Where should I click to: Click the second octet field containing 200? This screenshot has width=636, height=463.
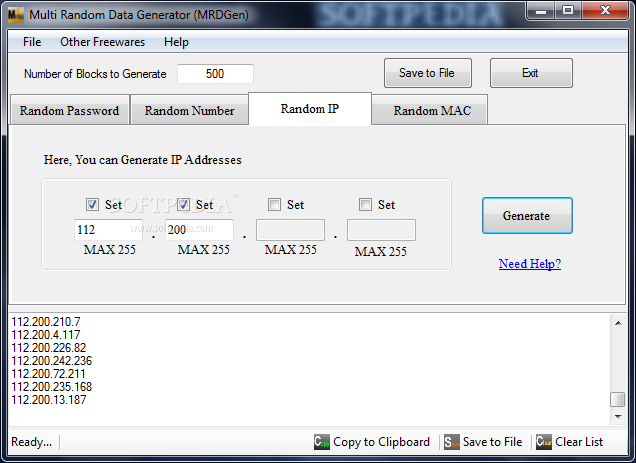pyautogui.click(x=199, y=230)
